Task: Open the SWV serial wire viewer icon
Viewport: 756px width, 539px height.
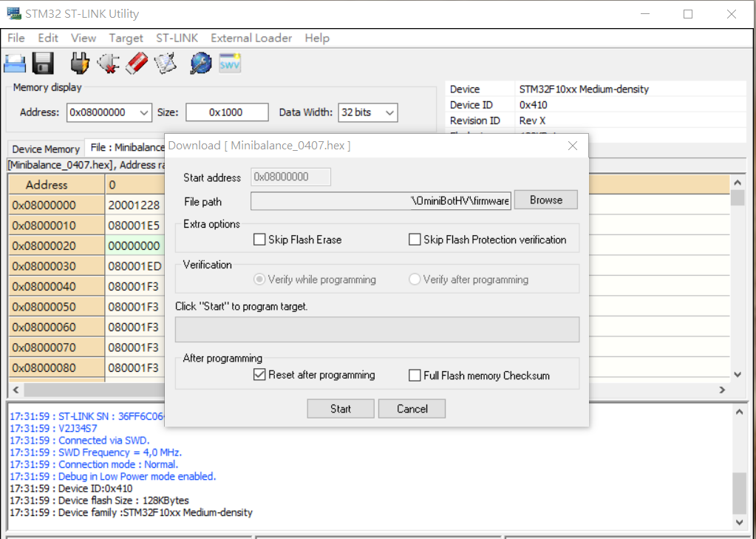Action: coord(230,64)
